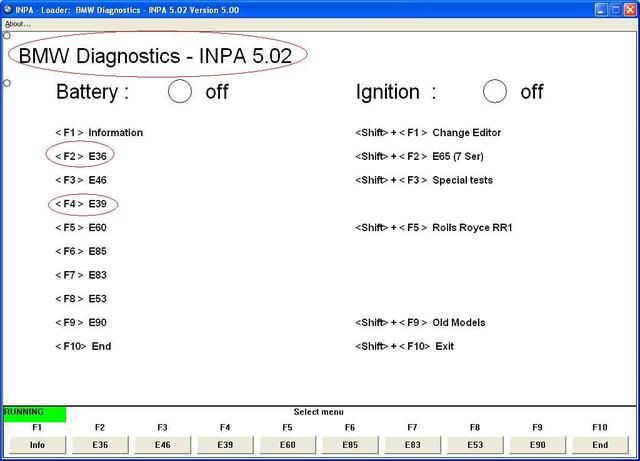Click the 'BMW Diagnostics - INPA 5.02' heading
The width and height of the screenshot is (640, 461).
[156, 56]
